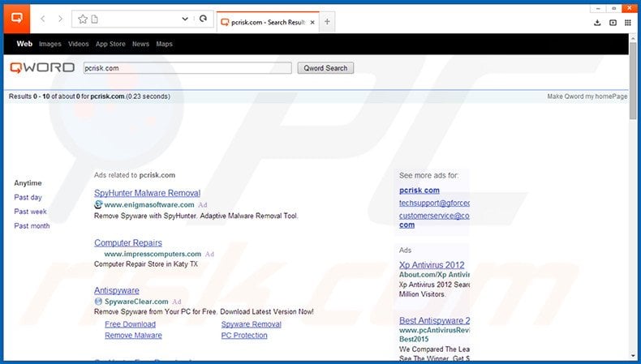
Task: Open the Xp Antivirus 2012 ad
Action: 432,265
